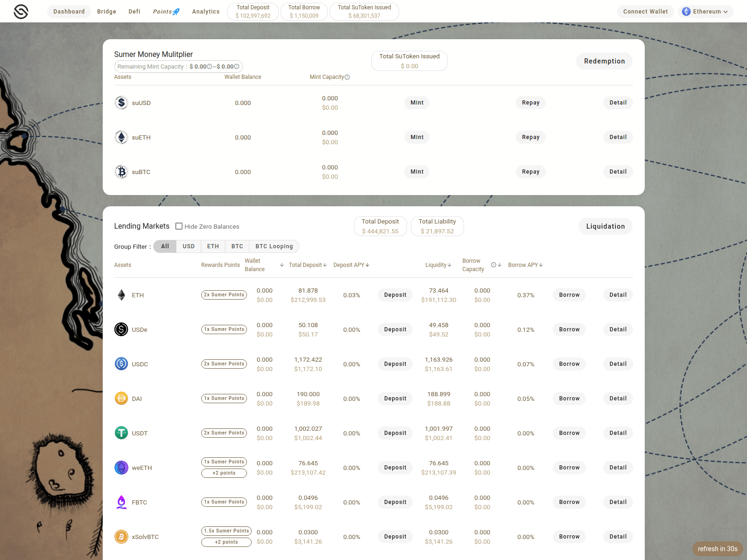Click the suUSD token icon

pos(121,103)
